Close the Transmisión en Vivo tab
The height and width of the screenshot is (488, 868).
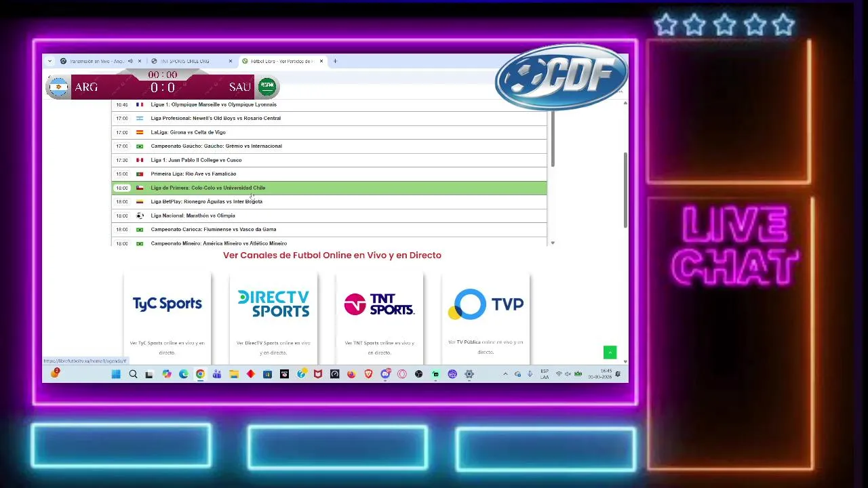[140, 61]
